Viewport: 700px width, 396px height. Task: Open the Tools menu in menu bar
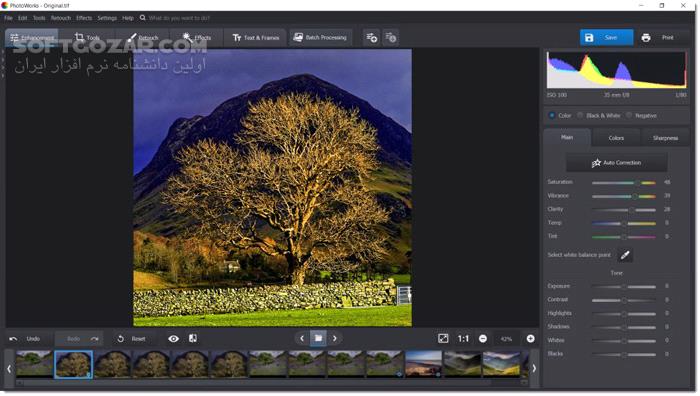click(39, 18)
